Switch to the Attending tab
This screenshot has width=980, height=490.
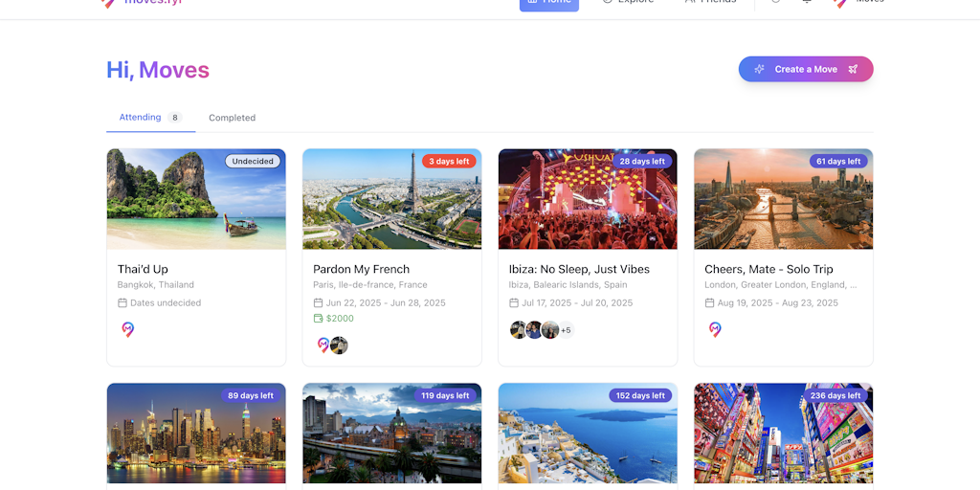pyautogui.click(x=150, y=118)
